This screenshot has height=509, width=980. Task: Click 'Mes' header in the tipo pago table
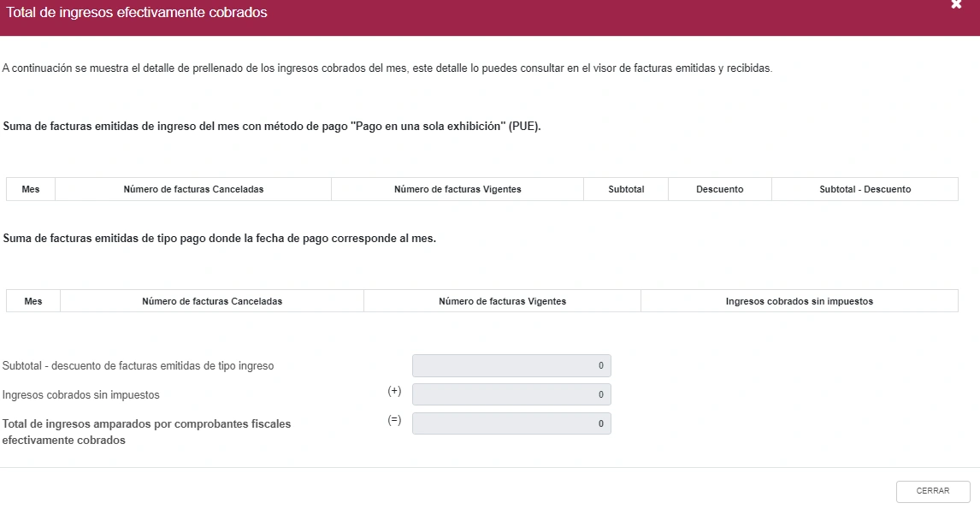[x=33, y=301]
